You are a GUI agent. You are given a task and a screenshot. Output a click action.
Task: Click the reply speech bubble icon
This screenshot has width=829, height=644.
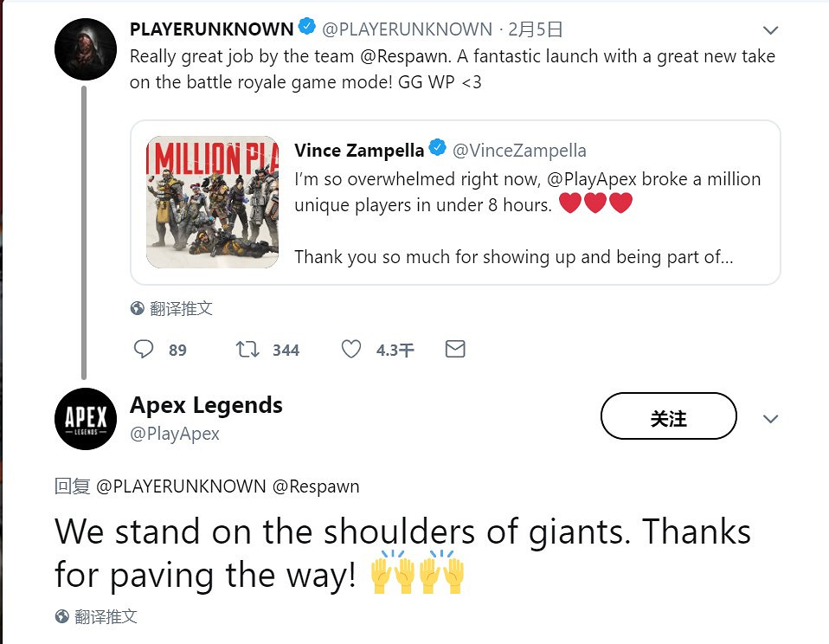pyautogui.click(x=144, y=350)
